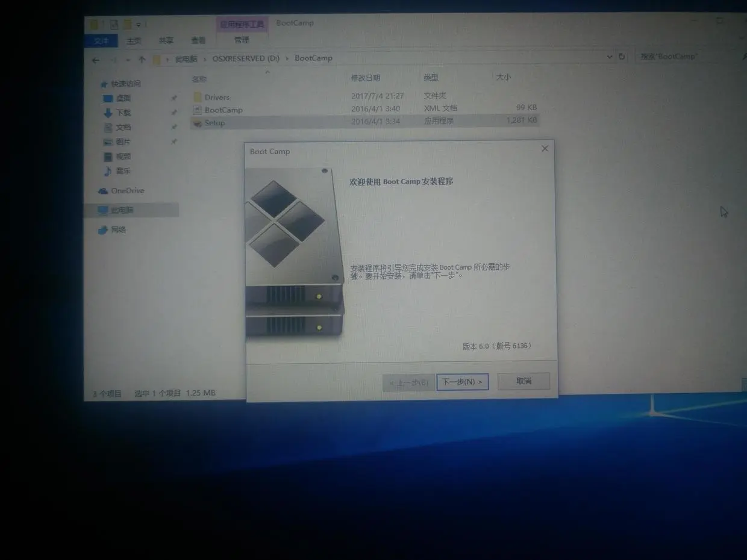747x560 pixels.
Task: Open the Drivers folder icon
Action: click(198, 97)
